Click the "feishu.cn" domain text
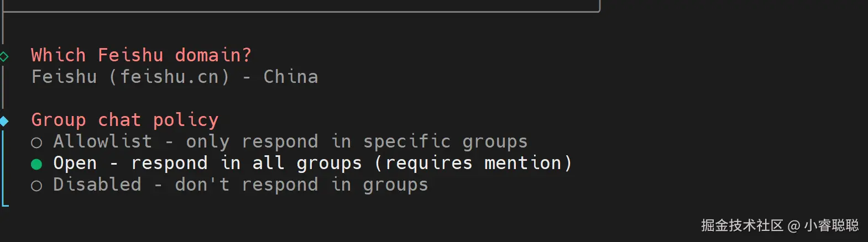The width and height of the screenshot is (868, 242). click(x=169, y=77)
